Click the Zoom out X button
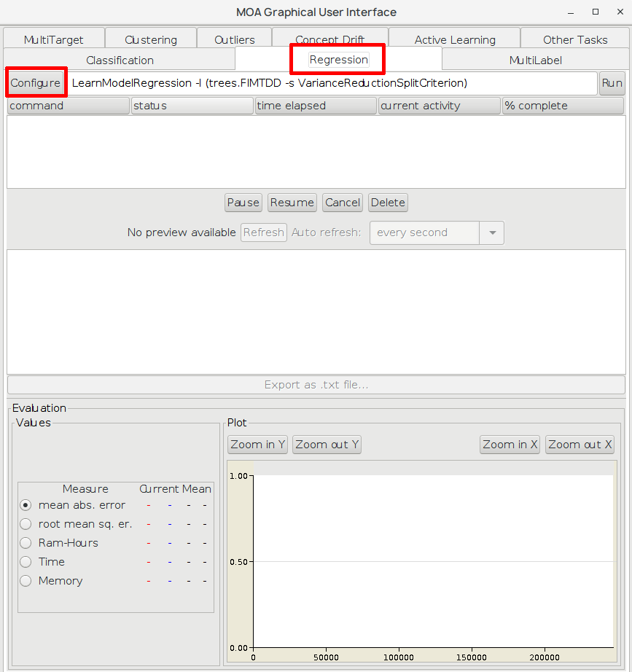632x672 pixels. click(x=580, y=445)
